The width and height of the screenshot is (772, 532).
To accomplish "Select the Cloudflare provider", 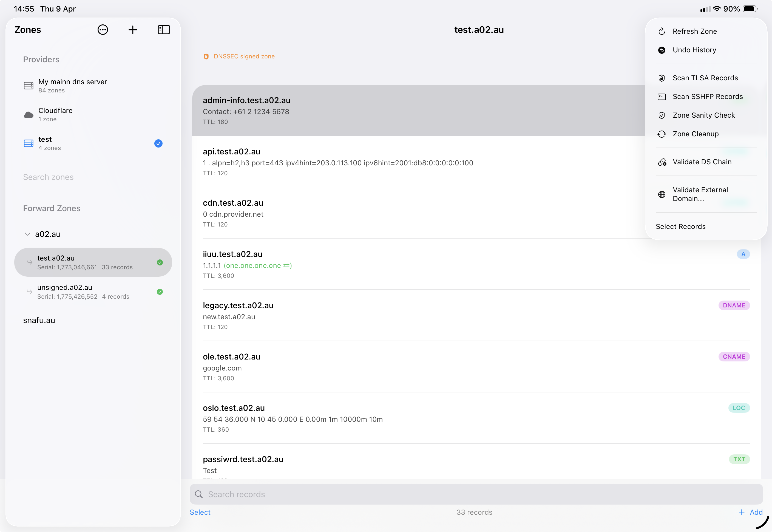I will click(93, 115).
